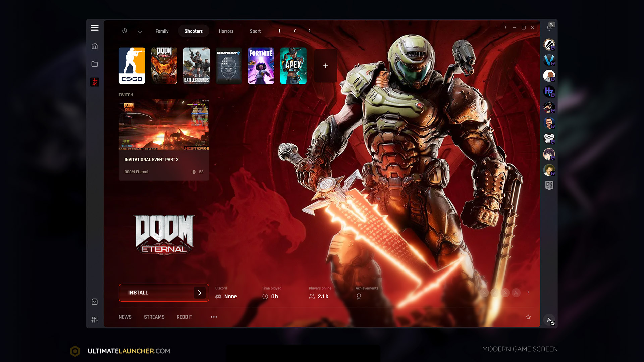This screenshot has width=644, height=362.
Task: Open the settings sliders icon
Action: (95, 320)
